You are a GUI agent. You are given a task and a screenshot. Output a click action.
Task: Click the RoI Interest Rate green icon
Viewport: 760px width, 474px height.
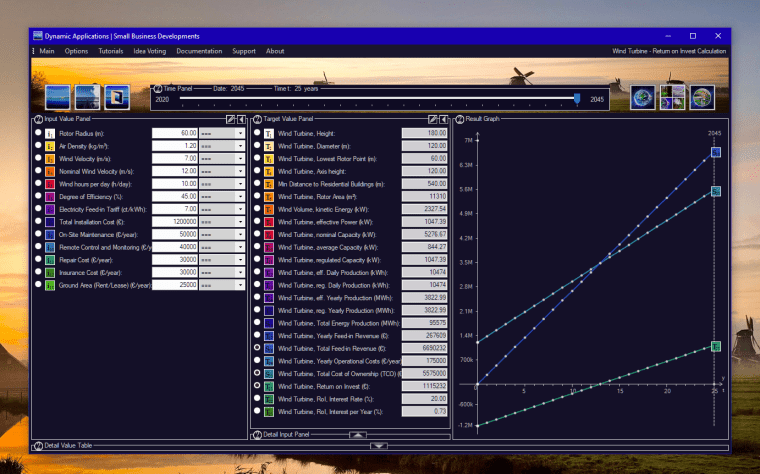(x=269, y=399)
